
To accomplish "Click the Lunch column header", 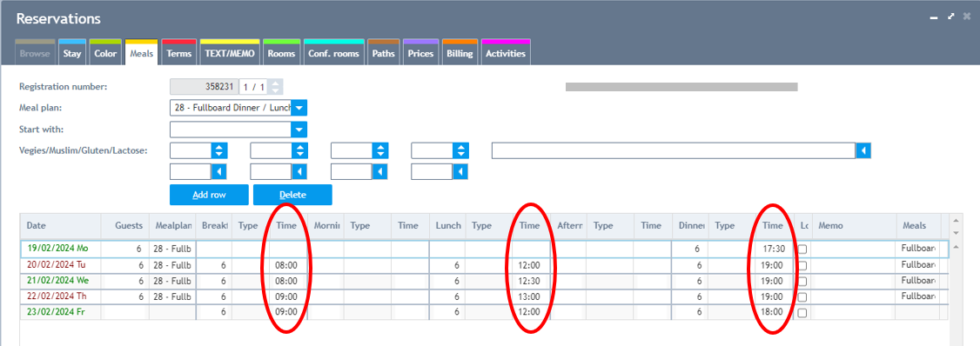I will pyautogui.click(x=448, y=225).
